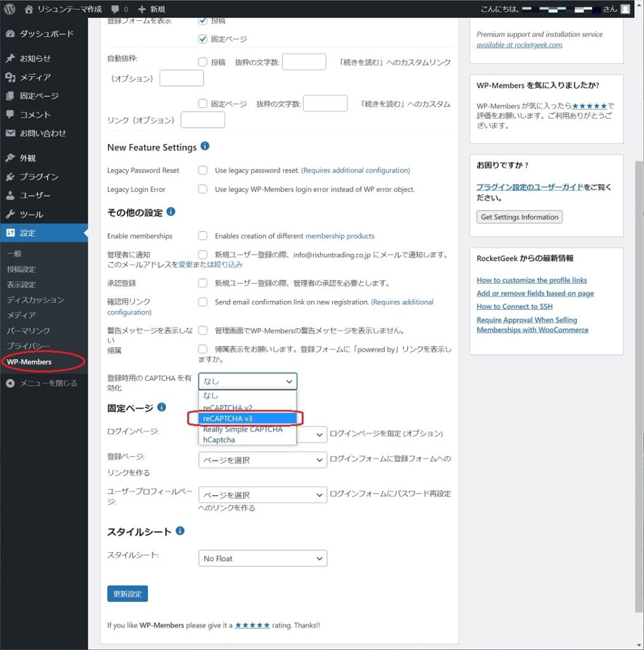Select なし option in CAPTCHA list
Image resolution: width=644 pixels, height=650 pixels.
click(x=248, y=395)
